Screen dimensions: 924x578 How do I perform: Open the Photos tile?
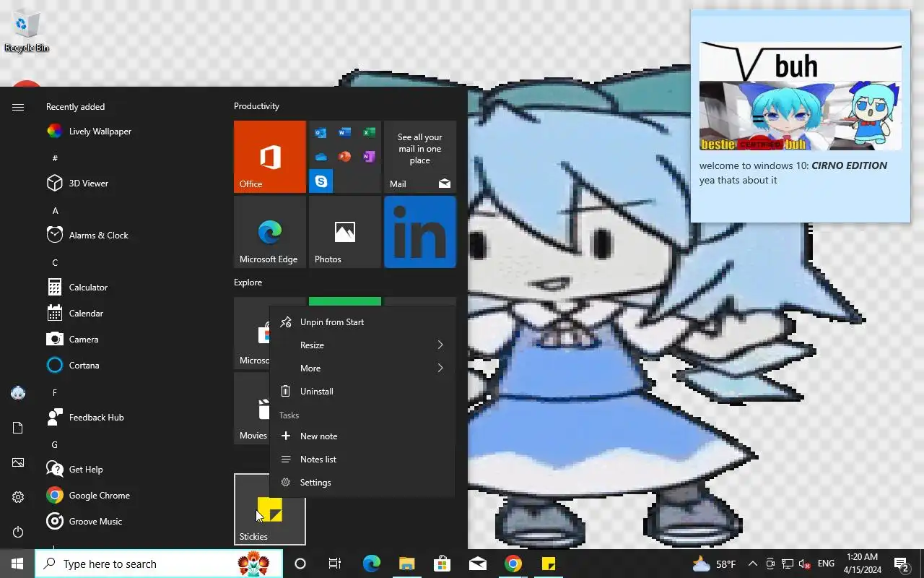point(345,232)
